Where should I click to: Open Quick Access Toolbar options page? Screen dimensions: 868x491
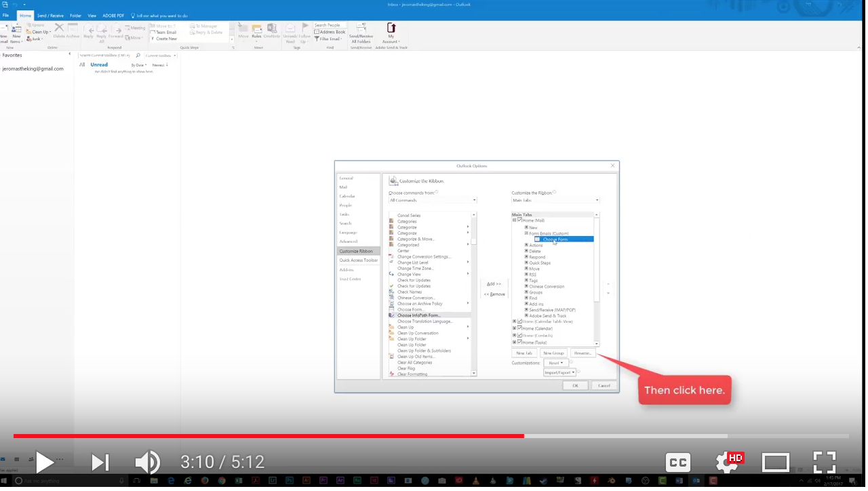pos(359,260)
